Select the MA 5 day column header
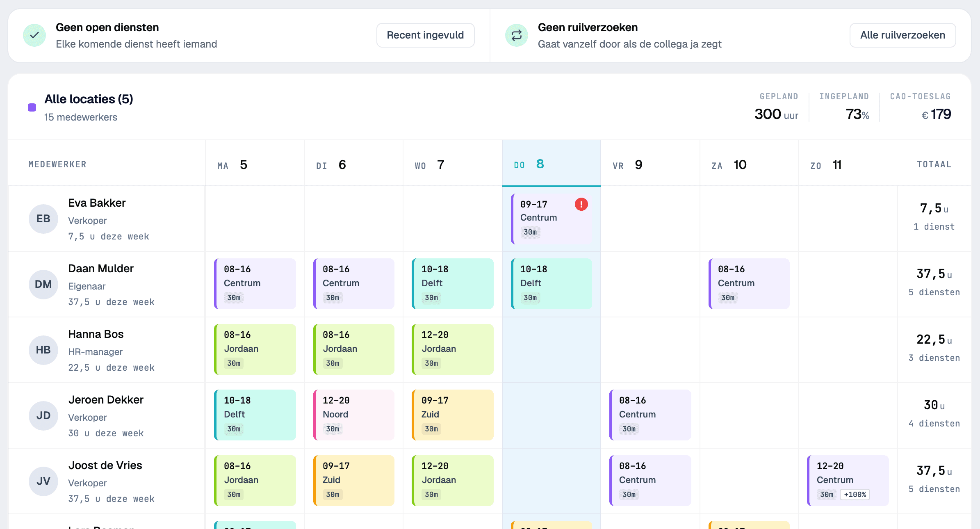 click(255, 163)
